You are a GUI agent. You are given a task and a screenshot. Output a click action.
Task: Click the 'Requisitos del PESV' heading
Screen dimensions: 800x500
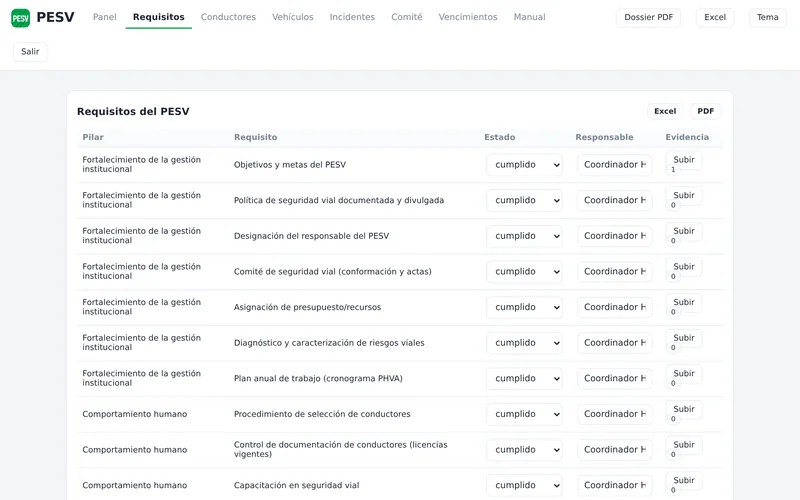(133, 112)
